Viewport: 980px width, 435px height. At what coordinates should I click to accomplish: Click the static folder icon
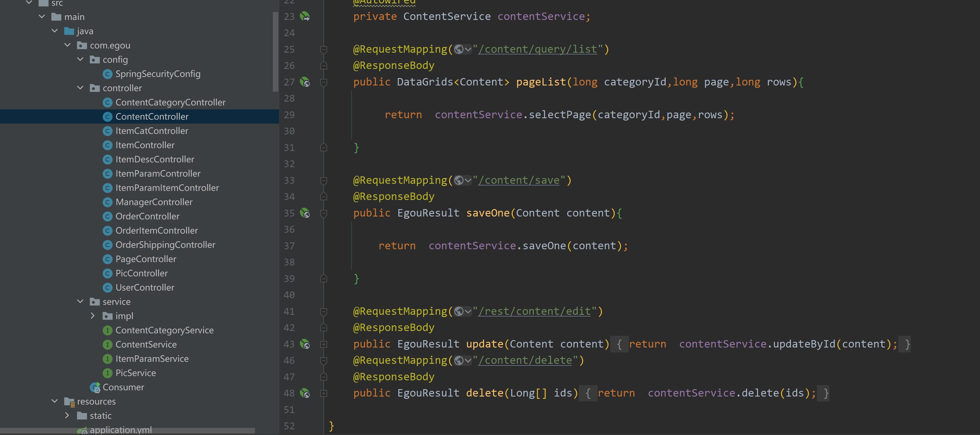pyautogui.click(x=82, y=416)
